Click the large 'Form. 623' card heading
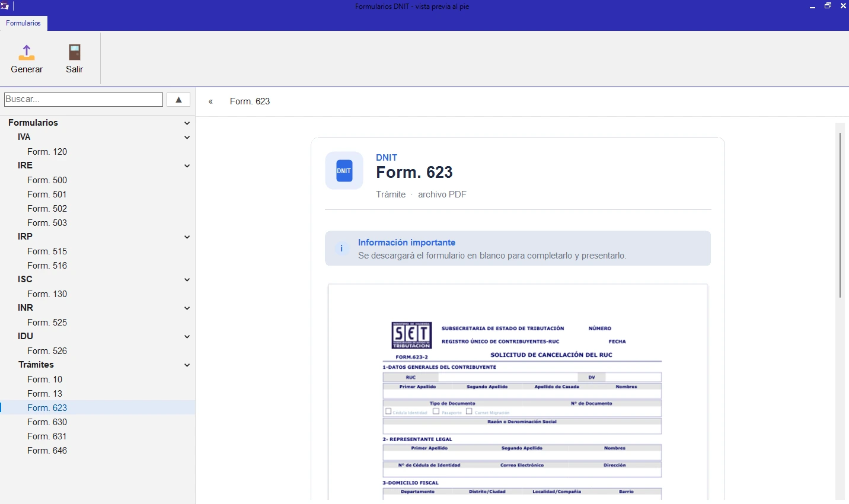849x504 pixels. coord(414,173)
